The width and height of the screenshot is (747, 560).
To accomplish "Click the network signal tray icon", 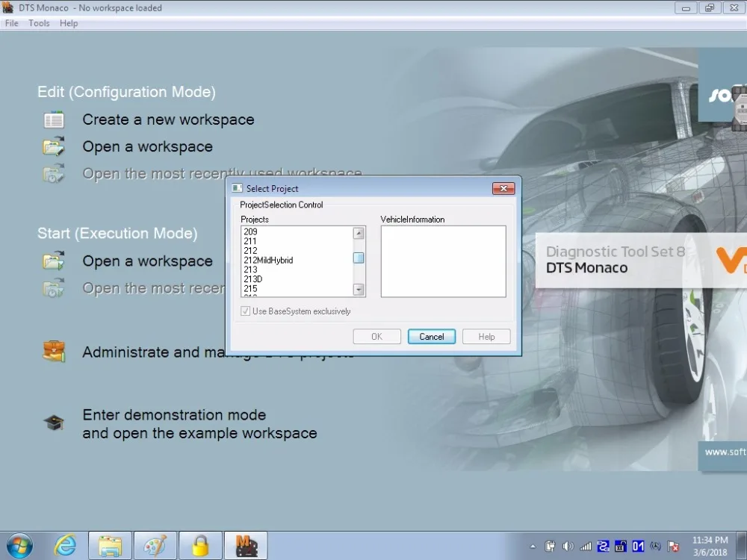I will click(586, 547).
